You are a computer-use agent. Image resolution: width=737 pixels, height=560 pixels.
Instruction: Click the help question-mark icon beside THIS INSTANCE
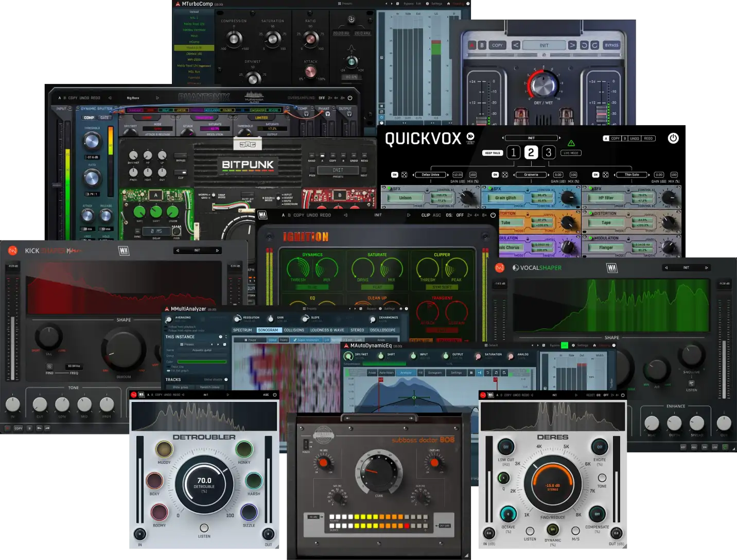tap(221, 337)
